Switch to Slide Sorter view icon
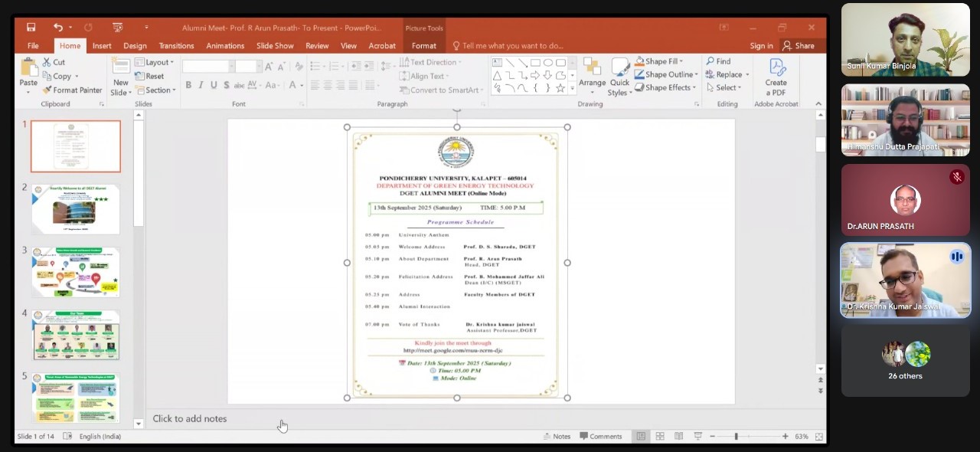The width and height of the screenshot is (980, 452). click(x=659, y=436)
